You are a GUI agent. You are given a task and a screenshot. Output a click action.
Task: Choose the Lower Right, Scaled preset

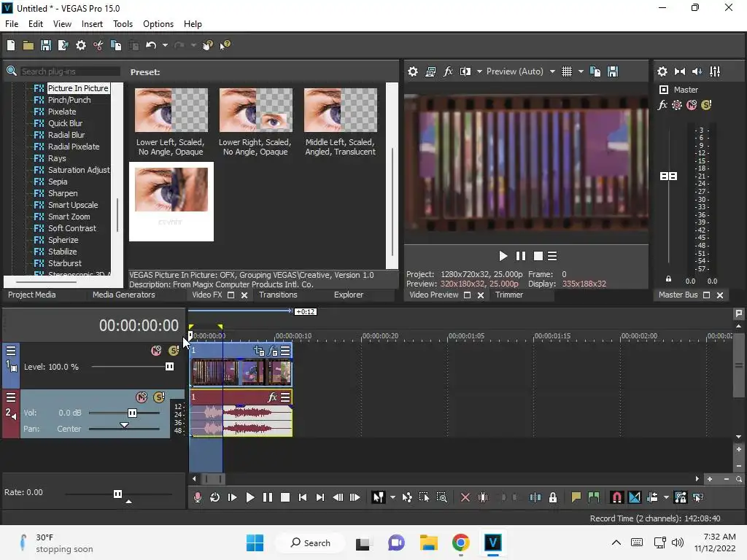tap(255, 122)
